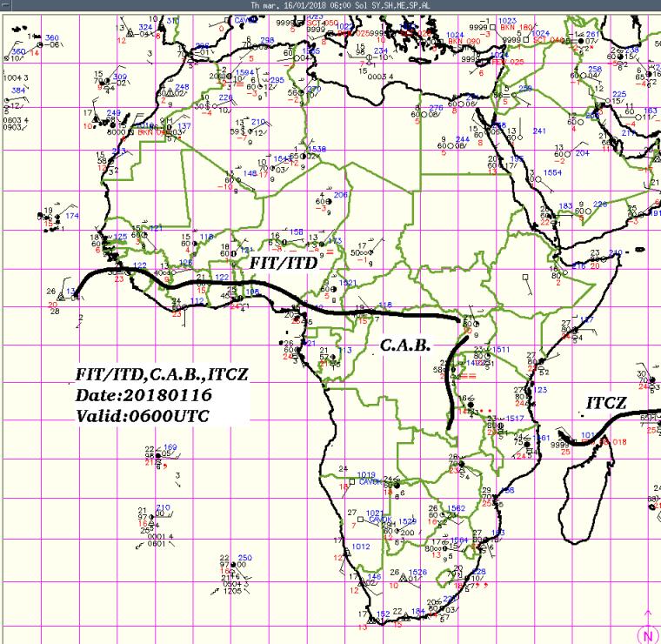661x644 pixels.
Task: Click the blue '250' ocean station value
Action: pyautogui.click(x=244, y=558)
